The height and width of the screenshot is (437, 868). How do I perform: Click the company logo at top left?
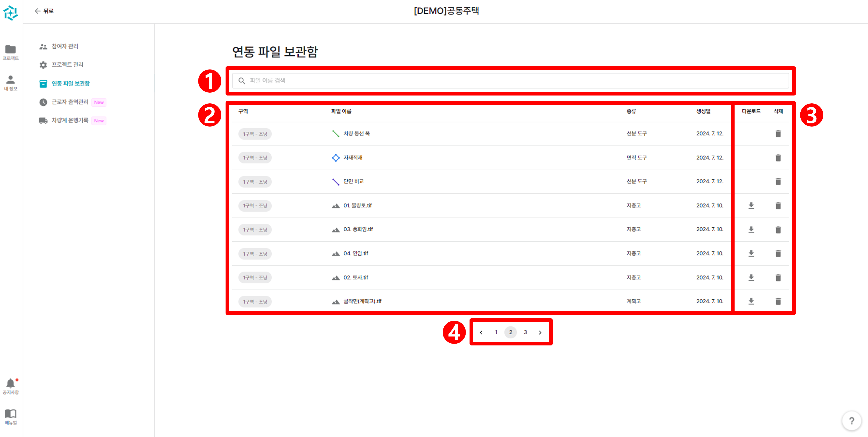coord(11,13)
